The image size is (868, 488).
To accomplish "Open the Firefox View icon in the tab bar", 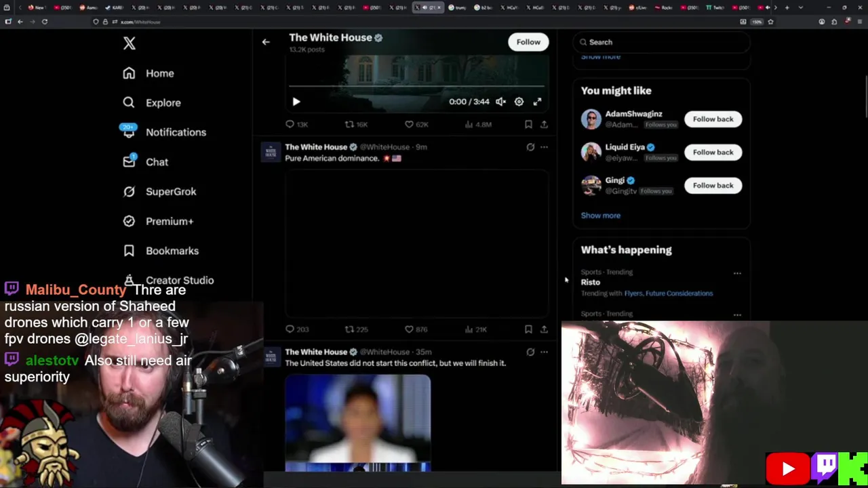I will tap(7, 7).
